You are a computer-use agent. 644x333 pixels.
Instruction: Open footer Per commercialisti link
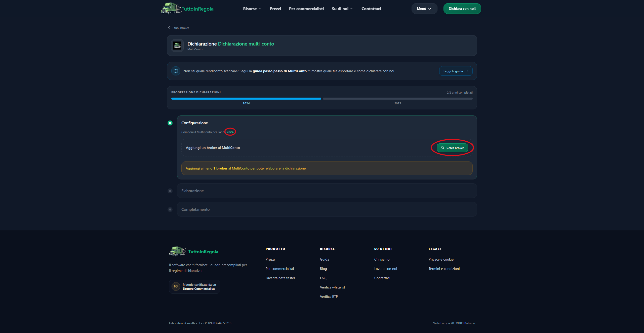[x=280, y=269]
